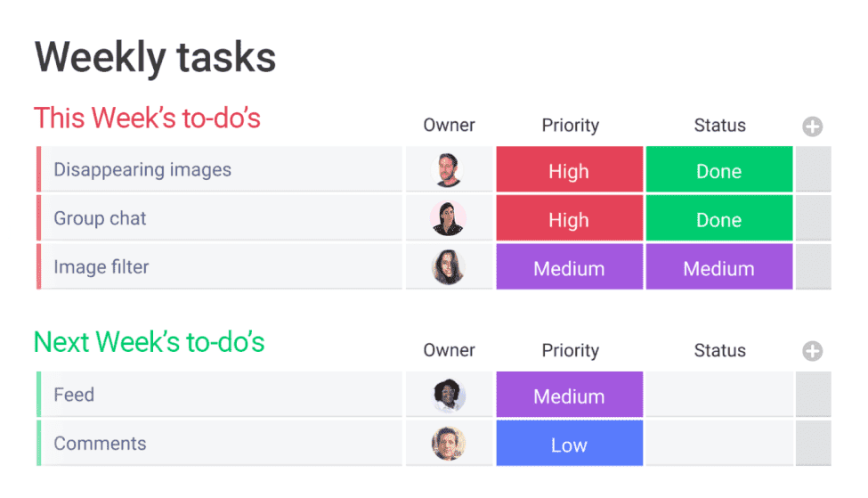Open the Group chat Done status cell

(719, 218)
